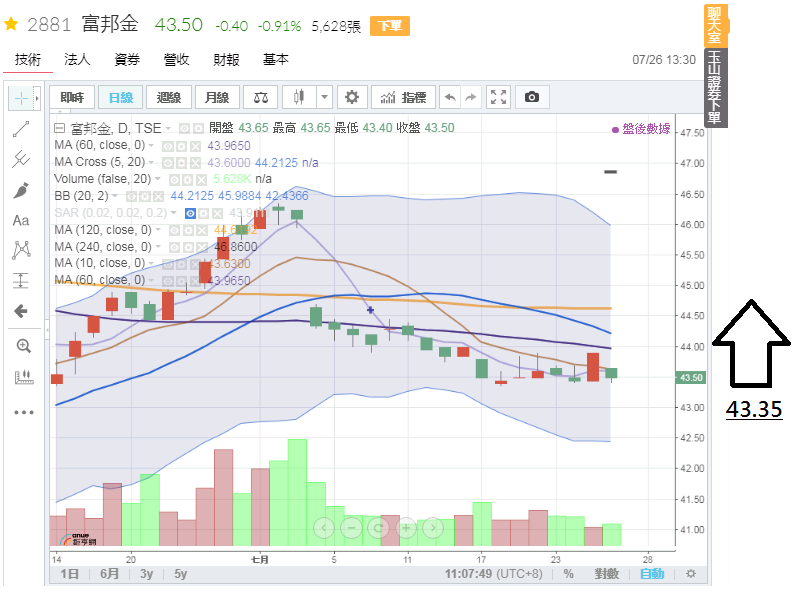Select the long position measurement tool
The width and height of the screenshot is (805, 600).
[x=21, y=280]
